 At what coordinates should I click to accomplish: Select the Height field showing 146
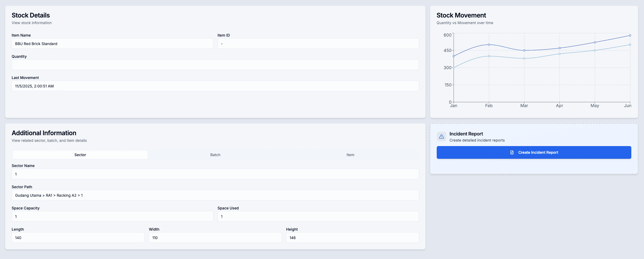click(x=352, y=238)
